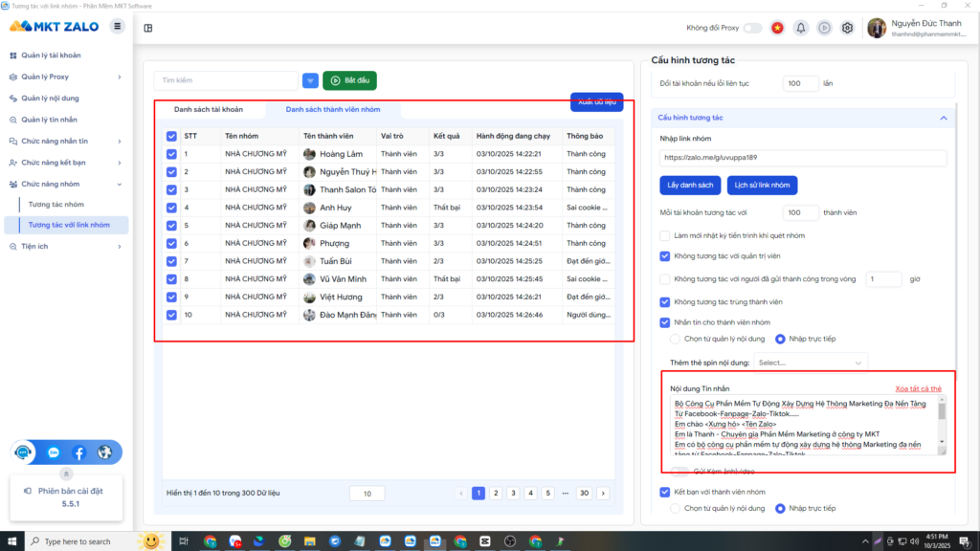Open the customer support headset icon
The image size is (980, 551).
(23, 452)
